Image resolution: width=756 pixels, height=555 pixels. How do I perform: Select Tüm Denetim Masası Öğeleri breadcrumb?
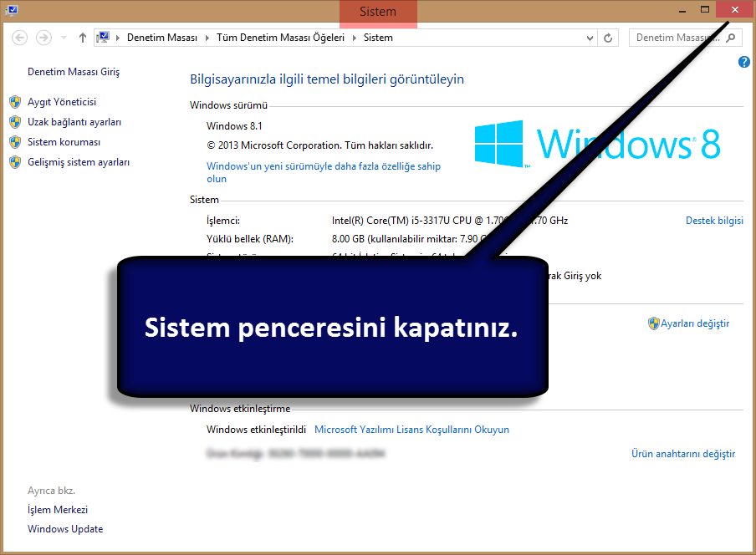pyautogui.click(x=281, y=38)
